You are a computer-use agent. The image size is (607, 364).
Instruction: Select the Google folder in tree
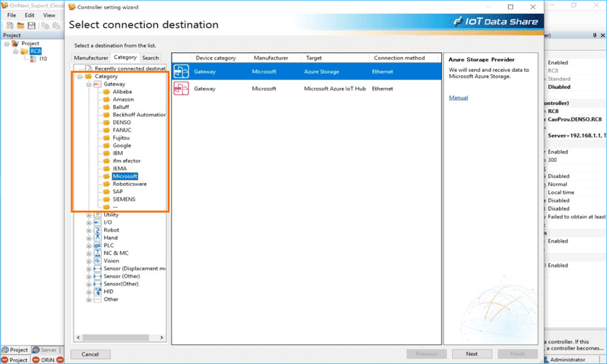[122, 145]
